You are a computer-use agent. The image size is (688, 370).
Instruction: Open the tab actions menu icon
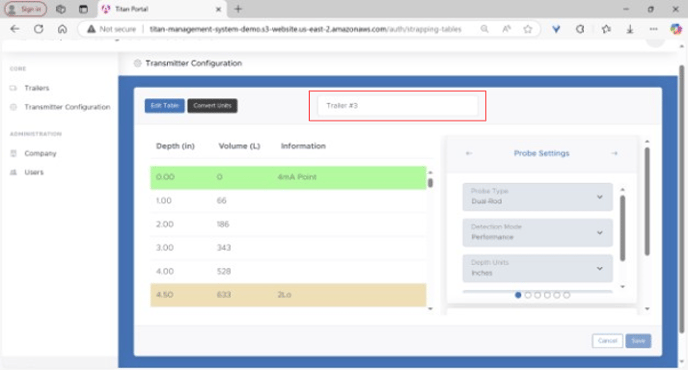(x=83, y=9)
